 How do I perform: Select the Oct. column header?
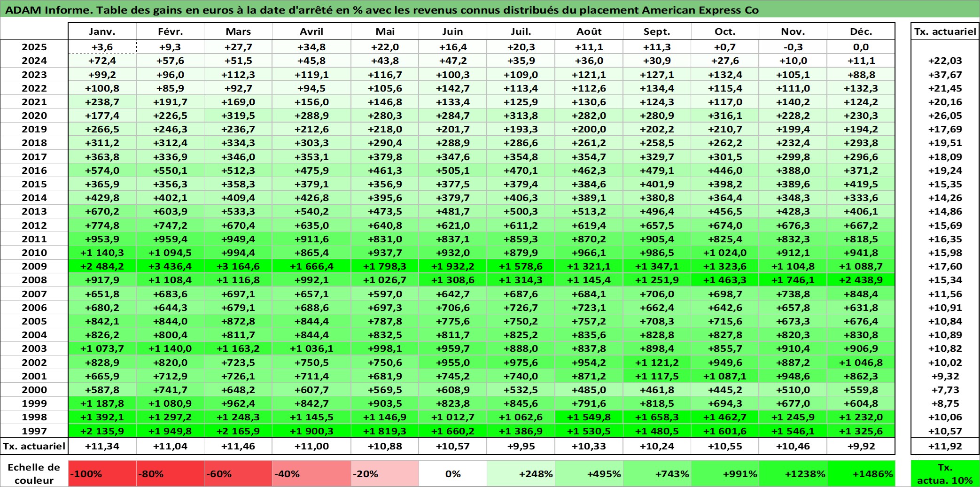pos(725,31)
